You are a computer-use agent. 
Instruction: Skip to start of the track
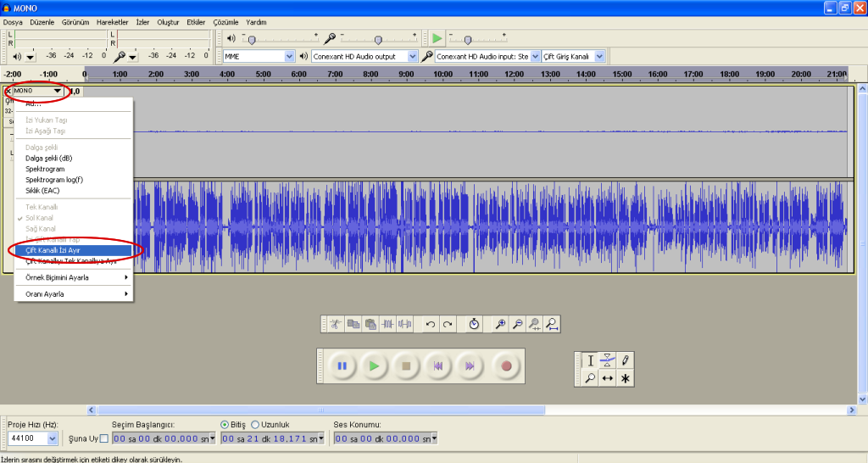[x=438, y=366]
